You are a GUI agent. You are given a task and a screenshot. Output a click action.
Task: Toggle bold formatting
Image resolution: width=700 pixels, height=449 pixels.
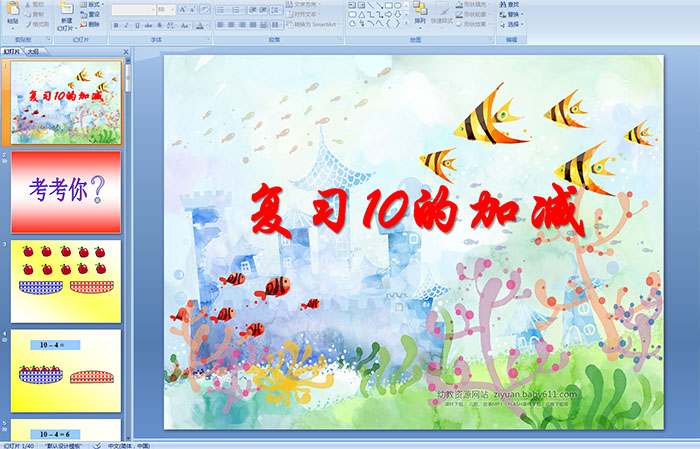[116, 25]
